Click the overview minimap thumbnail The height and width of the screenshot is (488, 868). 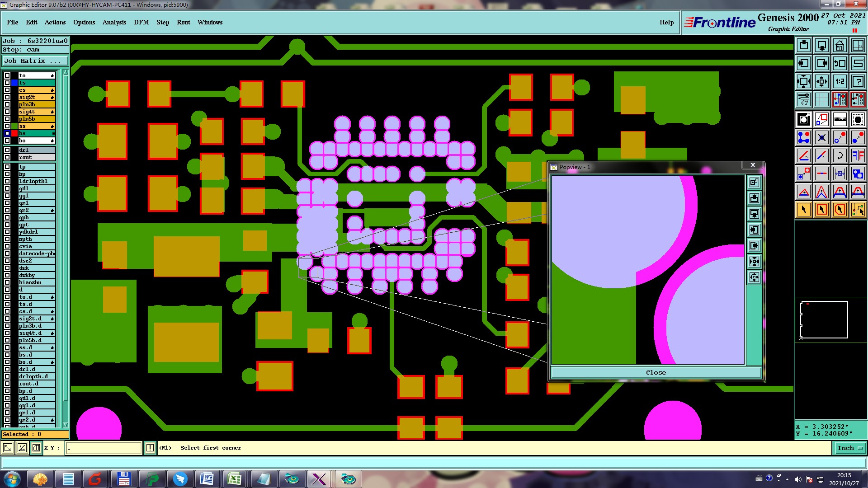(x=824, y=319)
